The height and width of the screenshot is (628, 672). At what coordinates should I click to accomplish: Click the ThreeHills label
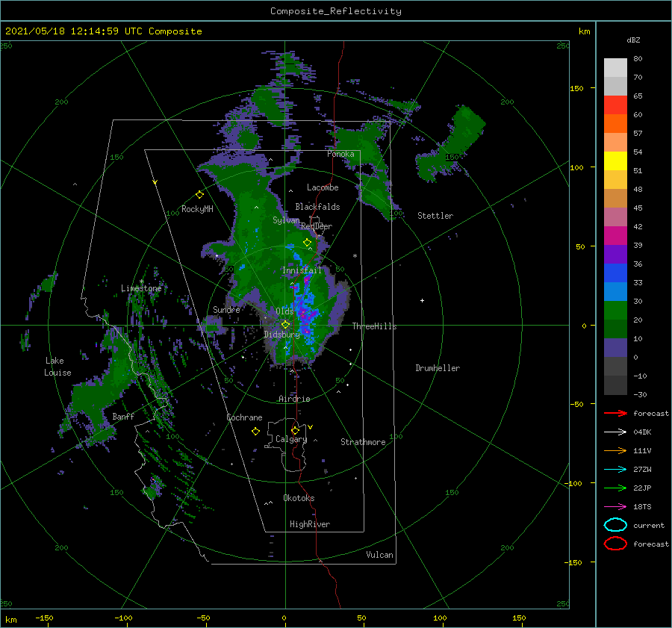click(374, 326)
